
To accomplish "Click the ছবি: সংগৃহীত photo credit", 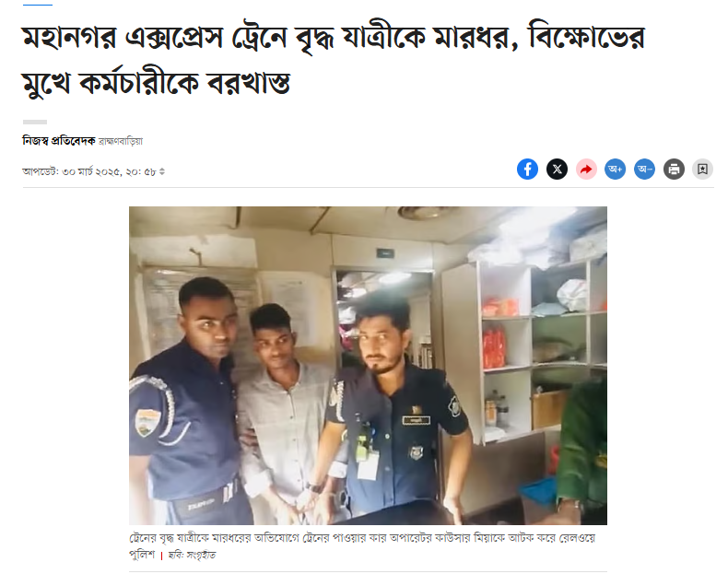I will click(x=193, y=555).
